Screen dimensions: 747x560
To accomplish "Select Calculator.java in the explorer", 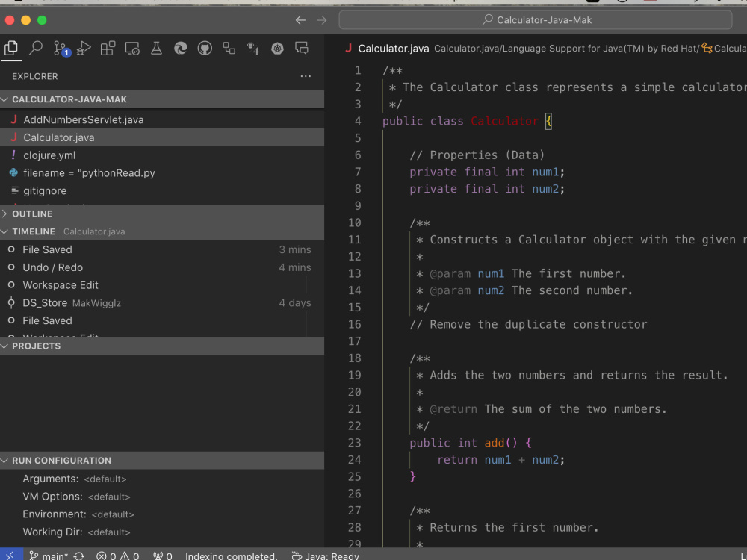I will click(162, 137).
